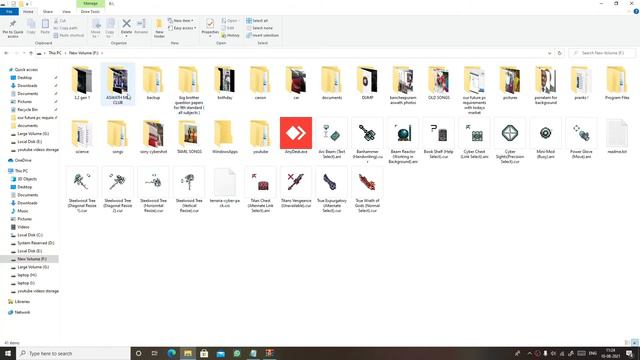The image size is (640, 360).
Task: Click Select all in ribbon
Action: 257,20
